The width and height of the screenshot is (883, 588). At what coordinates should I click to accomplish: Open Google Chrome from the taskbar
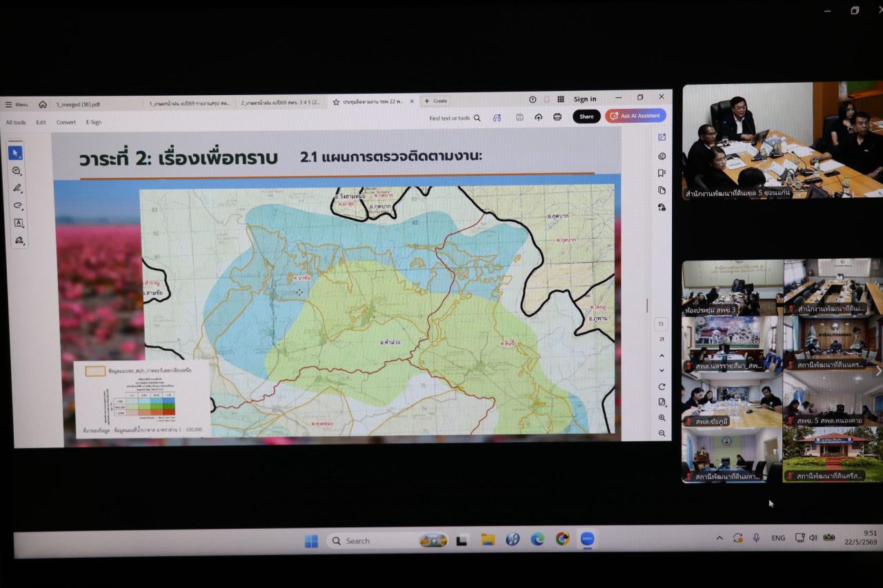point(562,539)
